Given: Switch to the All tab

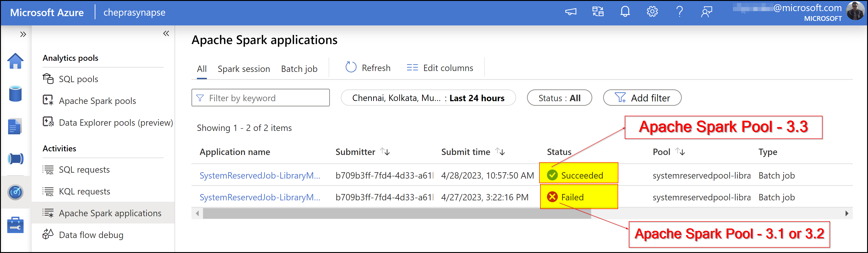Looking at the screenshot, I should click(202, 69).
